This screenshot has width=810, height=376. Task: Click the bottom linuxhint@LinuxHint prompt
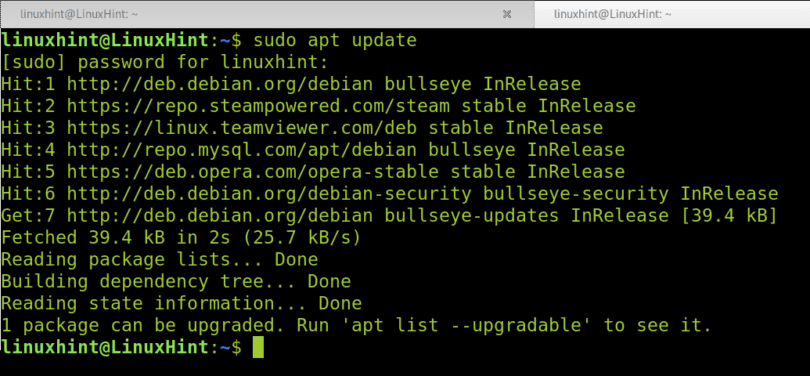pos(121,347)
